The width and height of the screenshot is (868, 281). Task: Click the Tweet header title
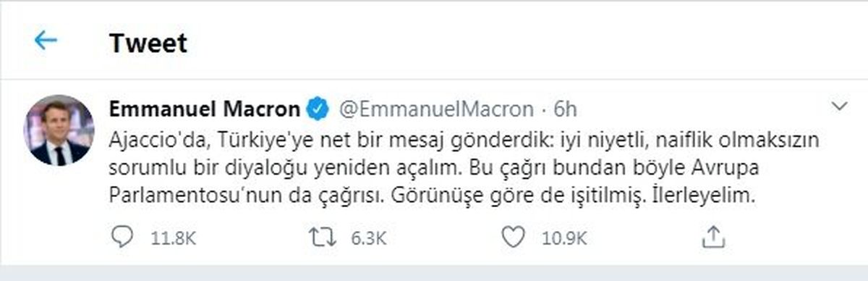(148, 43)
